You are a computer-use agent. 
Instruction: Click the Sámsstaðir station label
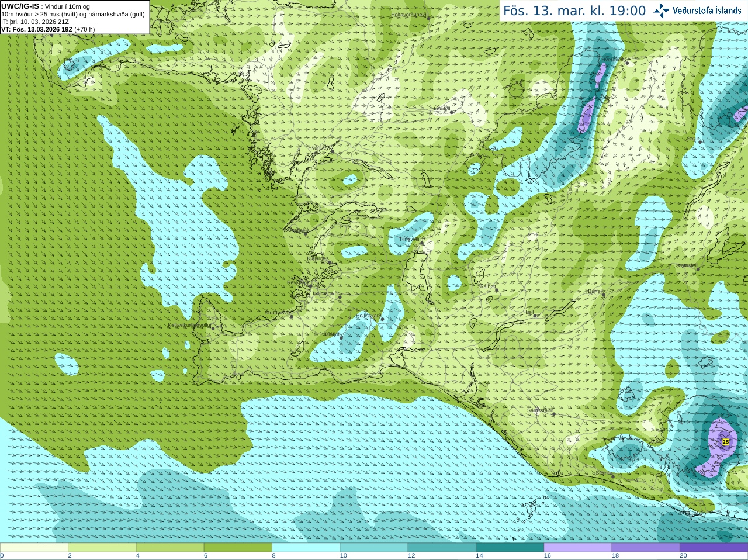tap(540, 410)
